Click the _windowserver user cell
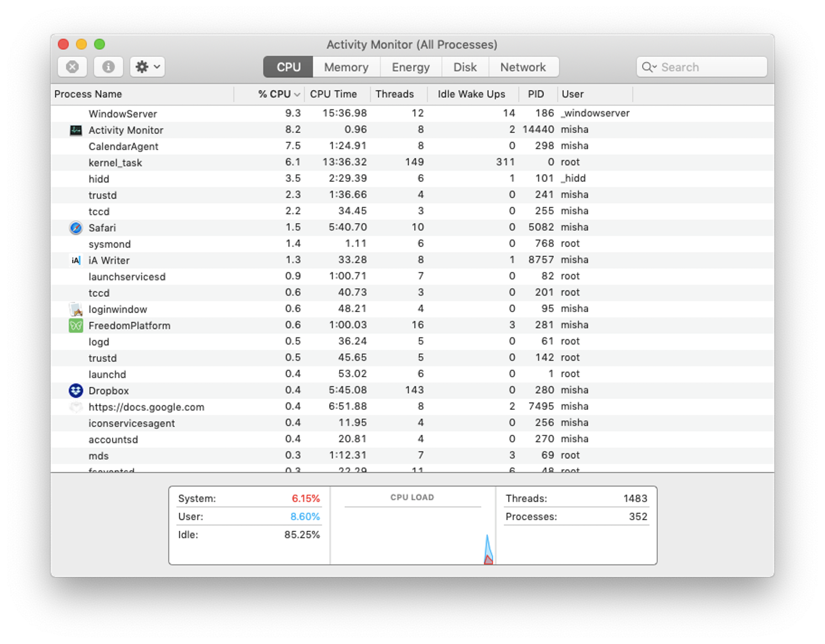The width and height of the screenshot is (825, 644). pos(595,113)
